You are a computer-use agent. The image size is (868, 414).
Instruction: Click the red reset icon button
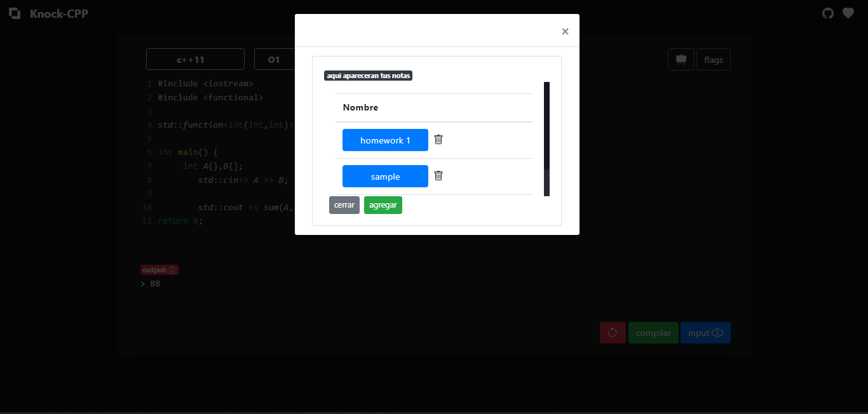(613, 333)
